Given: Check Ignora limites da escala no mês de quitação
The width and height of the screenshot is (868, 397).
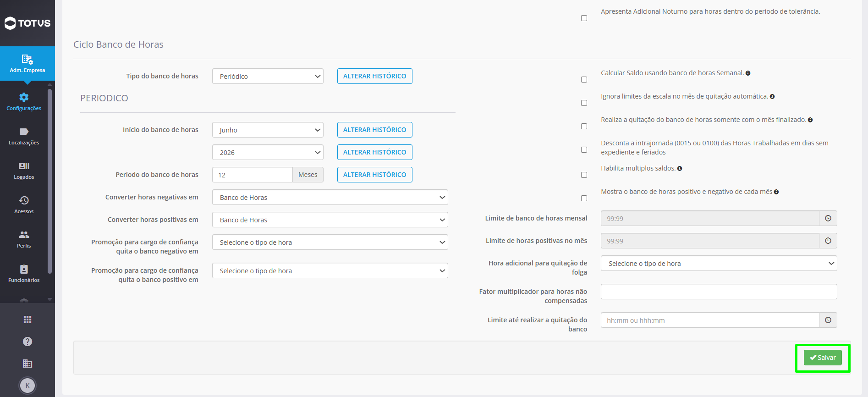Looking at the screenshot, I should [584, 103].
